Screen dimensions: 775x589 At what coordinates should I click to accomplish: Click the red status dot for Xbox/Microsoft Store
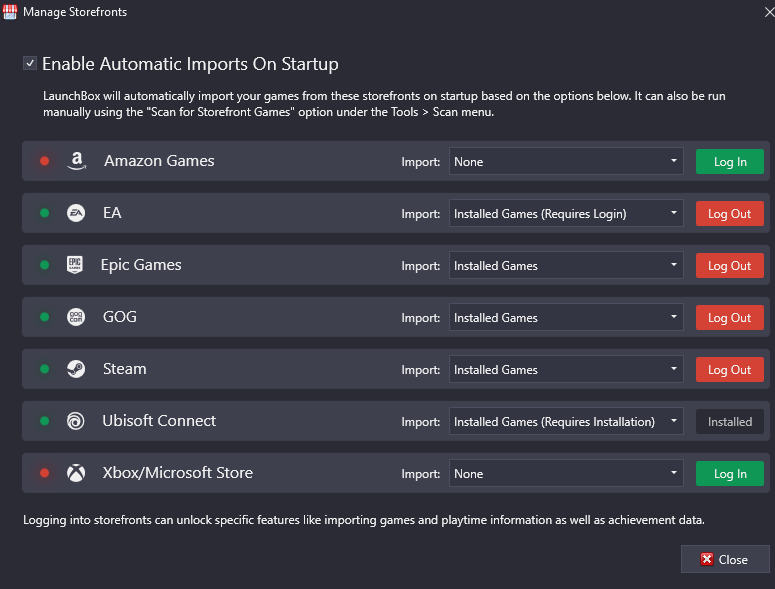pos(44,473)
